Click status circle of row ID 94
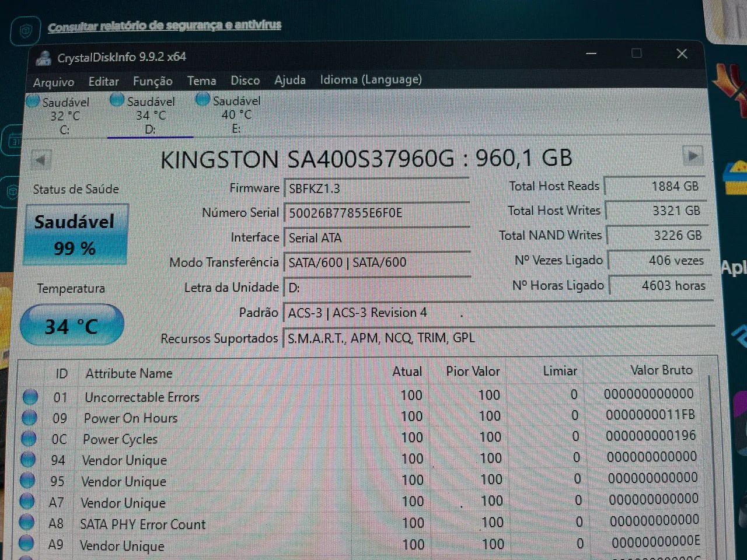The width and height of the screenshot is (747, 560). pyautogui.click(x=28, y=460)
